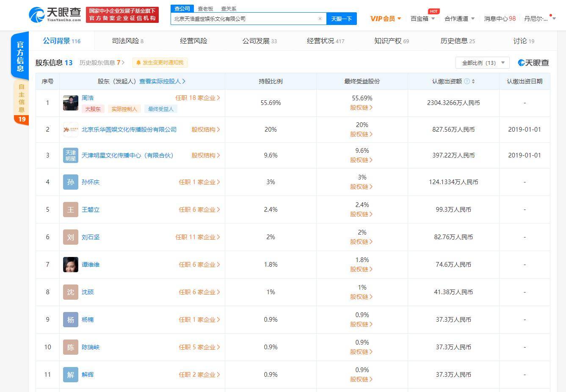Click the 沈 avatar icon for 沈硕
The width and height of the screenshot is (566, 392).
coord(71,292)
